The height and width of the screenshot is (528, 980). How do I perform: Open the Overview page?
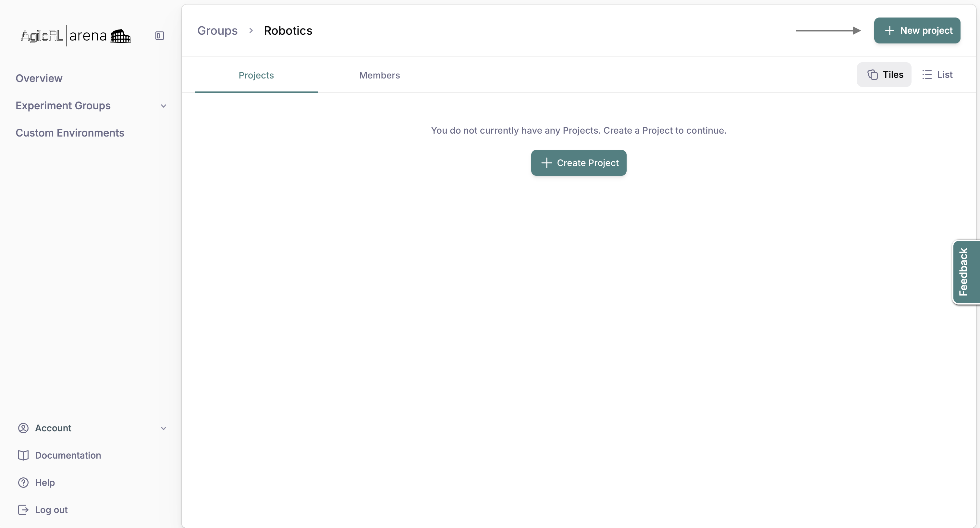pyautogui.click(x=39, y=78)
